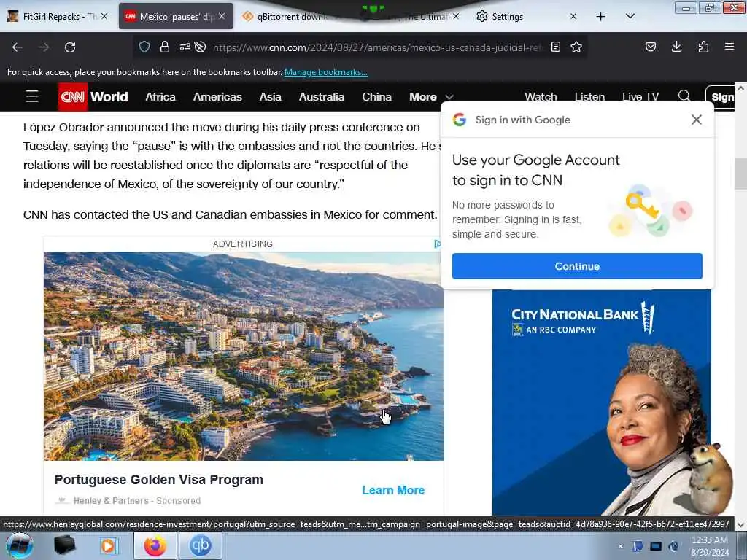Open the Extensions menu

703,47
